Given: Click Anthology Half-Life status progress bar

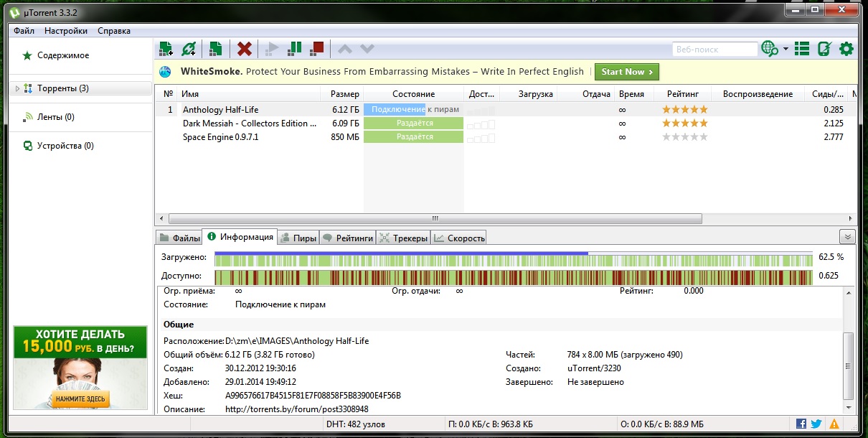Looking at the screenshot, I should pyautogui.click(x=413, y=110).
